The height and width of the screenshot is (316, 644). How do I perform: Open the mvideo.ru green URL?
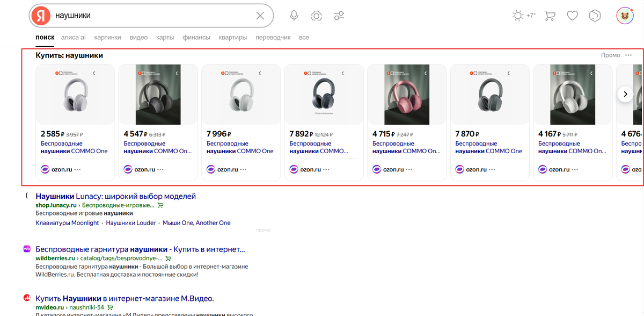click(49, 307)
